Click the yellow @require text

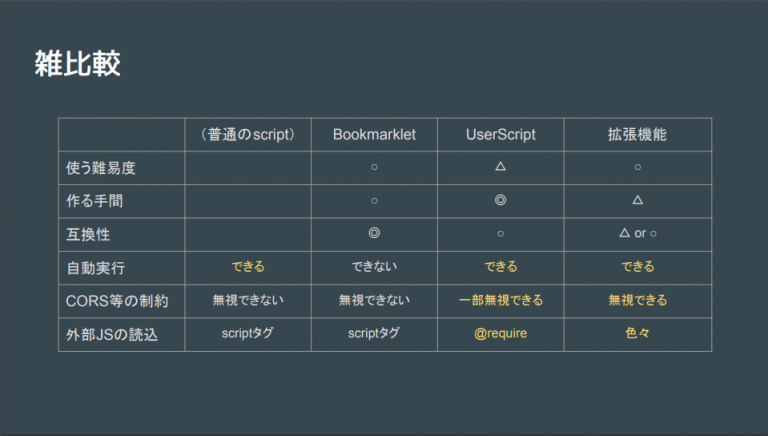pos(501,334)
